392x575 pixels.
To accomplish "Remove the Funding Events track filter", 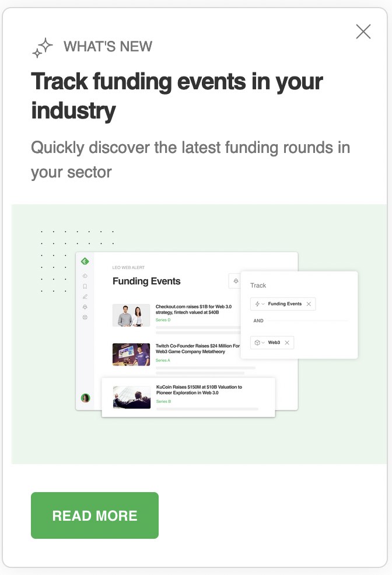I will [309, 304].
